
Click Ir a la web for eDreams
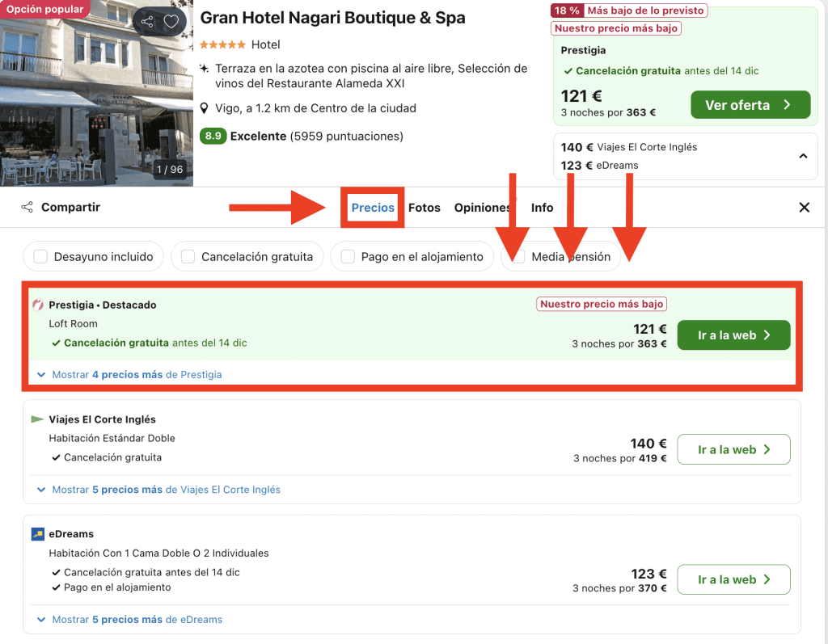coord(733,579)
